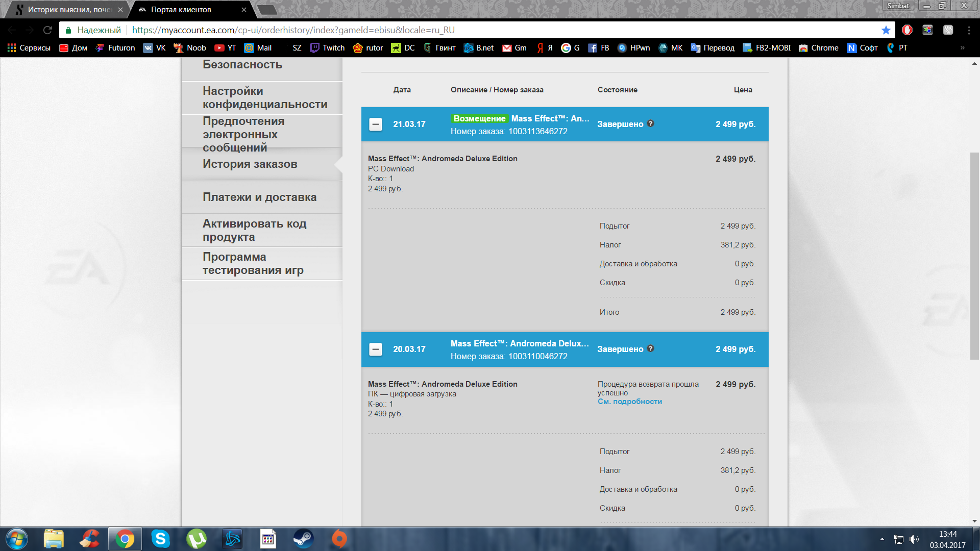Open the FB2-MOBI bookmark
Viewport: 980px width, 551px height.
tap(767, 48)
